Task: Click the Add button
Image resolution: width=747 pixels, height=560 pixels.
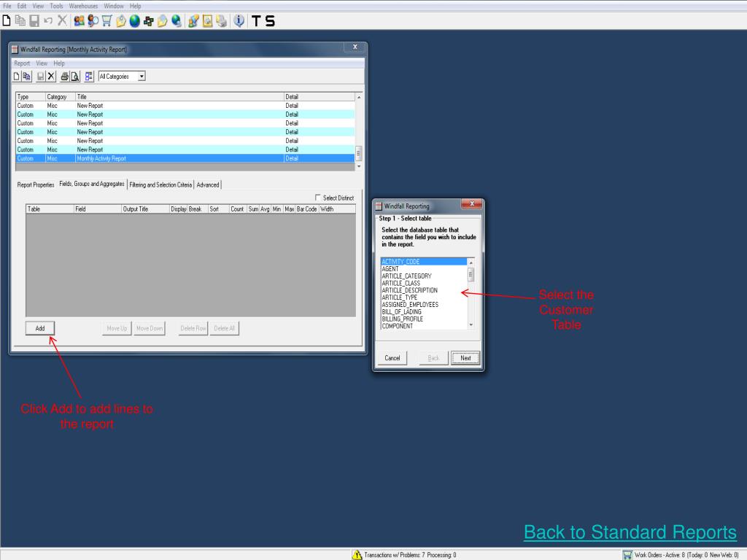Action: pos(40,328)
